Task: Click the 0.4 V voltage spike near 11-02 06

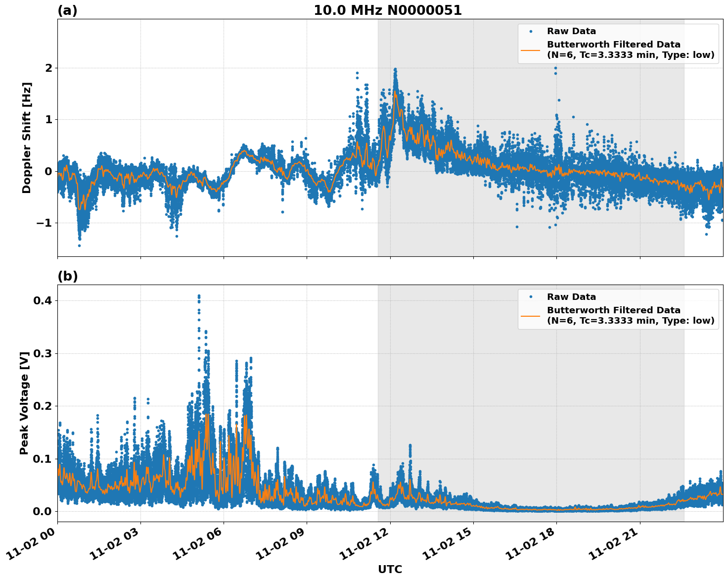Action: point(198,296)
